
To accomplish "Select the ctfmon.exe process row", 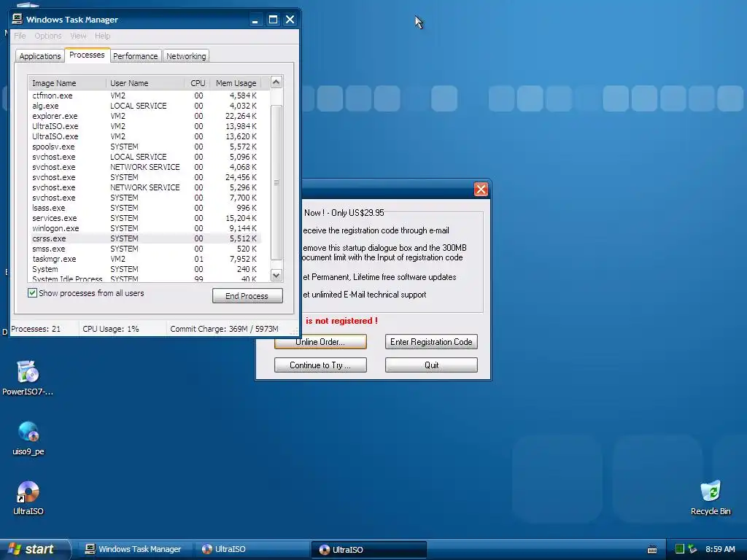I will pyautogui.click(x=144, y=96).
